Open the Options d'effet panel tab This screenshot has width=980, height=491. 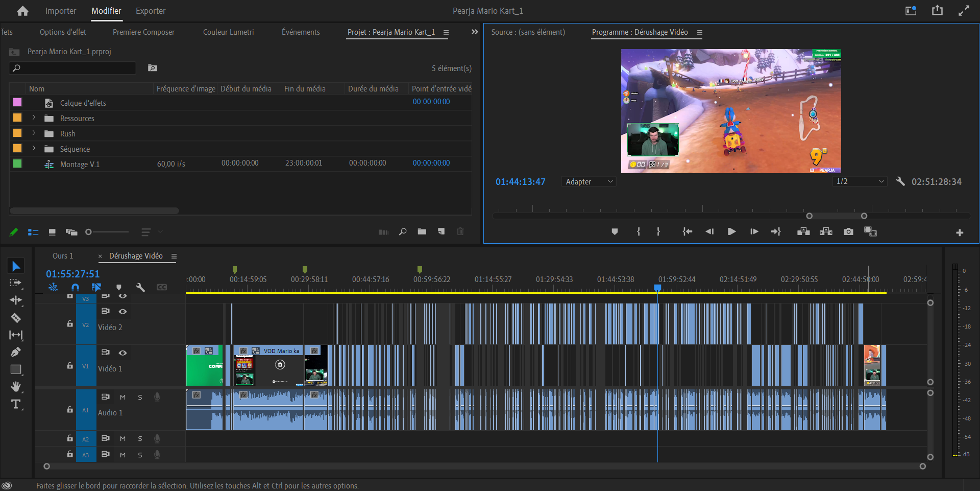point(63,32)
